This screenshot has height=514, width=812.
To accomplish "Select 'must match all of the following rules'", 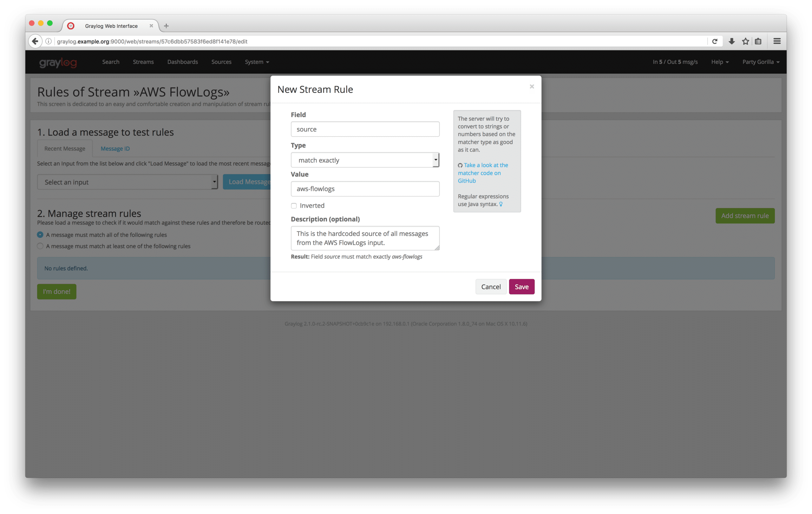I will pos(40,235).
